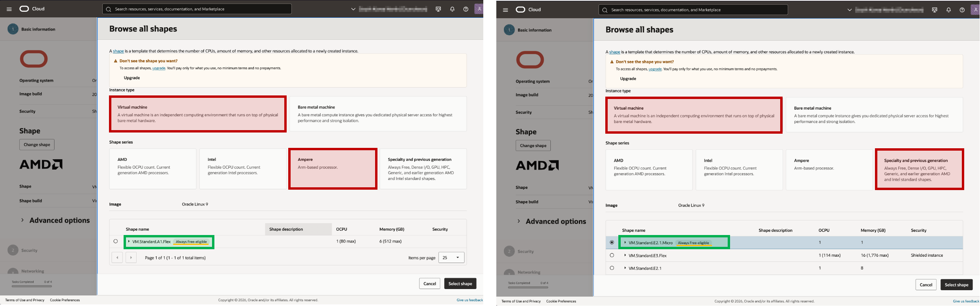This screenshot has width=980, height=306.
Task: Sort by Shape description column header, left screenshot
Action: click(299, 229)
